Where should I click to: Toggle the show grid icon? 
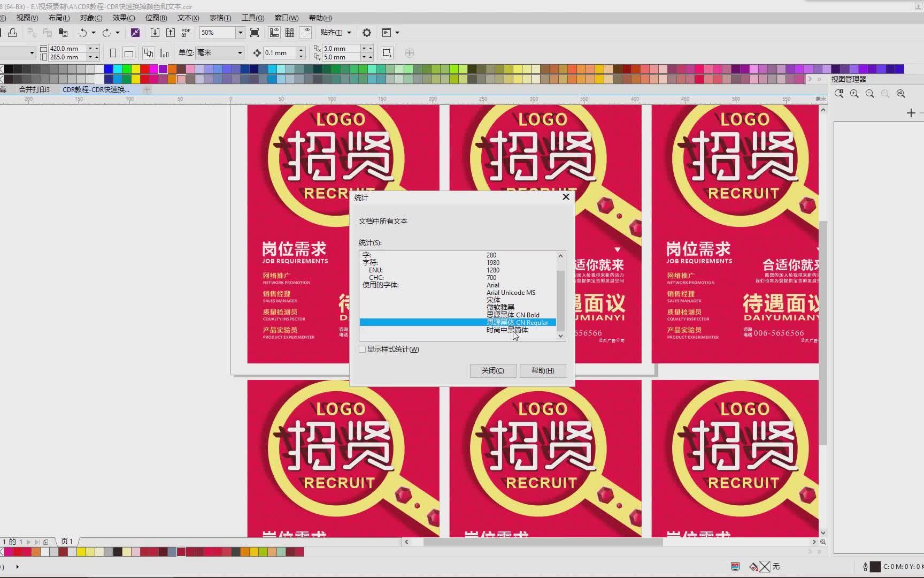(x=290, y=33)
